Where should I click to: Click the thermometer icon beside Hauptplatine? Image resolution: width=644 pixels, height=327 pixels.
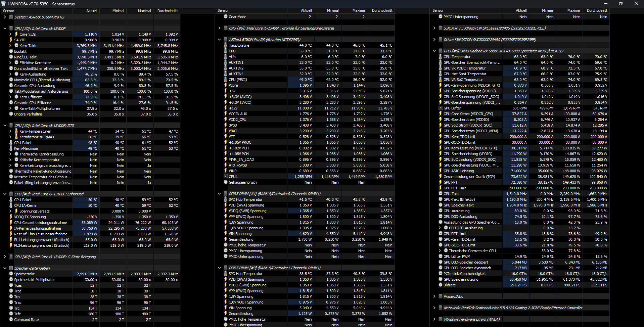coord(226,45)
